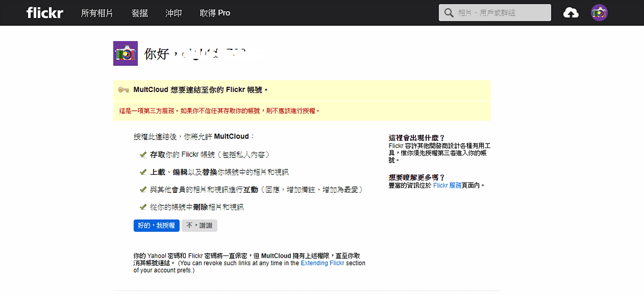Click the 你好 greeting heading
This screenshot has height=295, width=644.
pyautogui.click(x=196, y=54)
